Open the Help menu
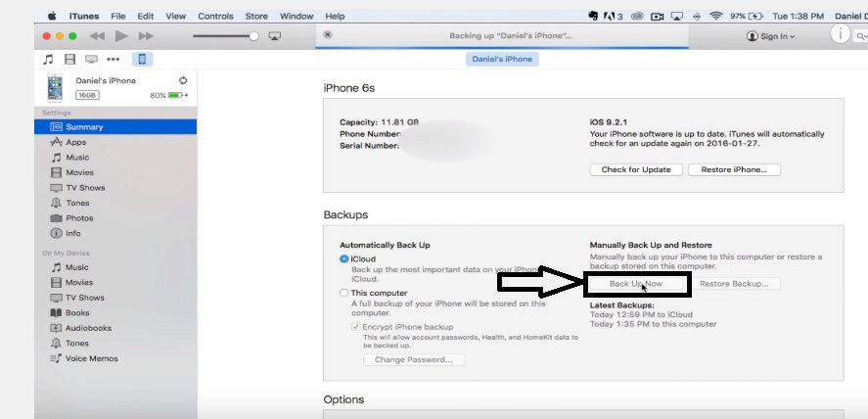The image size is (868, 419). [335, 16]
